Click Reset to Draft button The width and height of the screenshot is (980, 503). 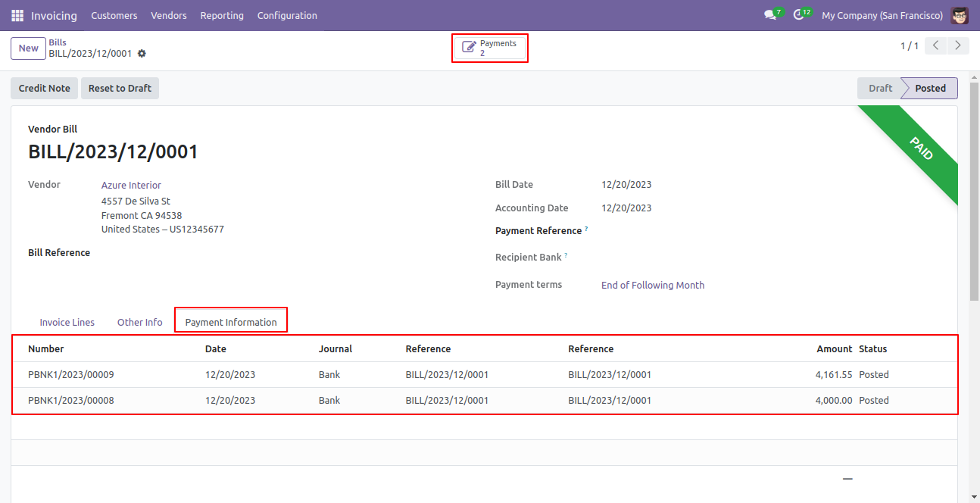tap(120, 88)
